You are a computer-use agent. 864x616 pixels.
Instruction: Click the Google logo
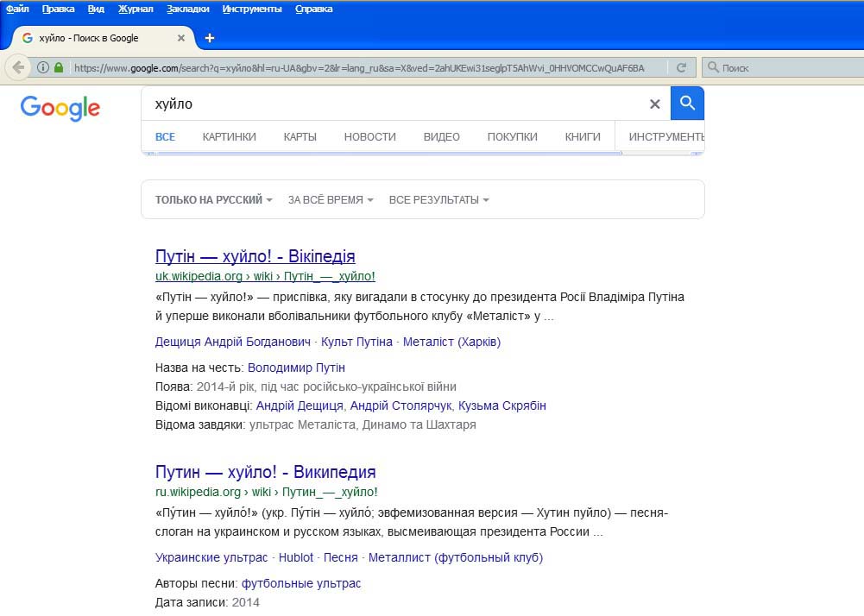coord(60,108)
